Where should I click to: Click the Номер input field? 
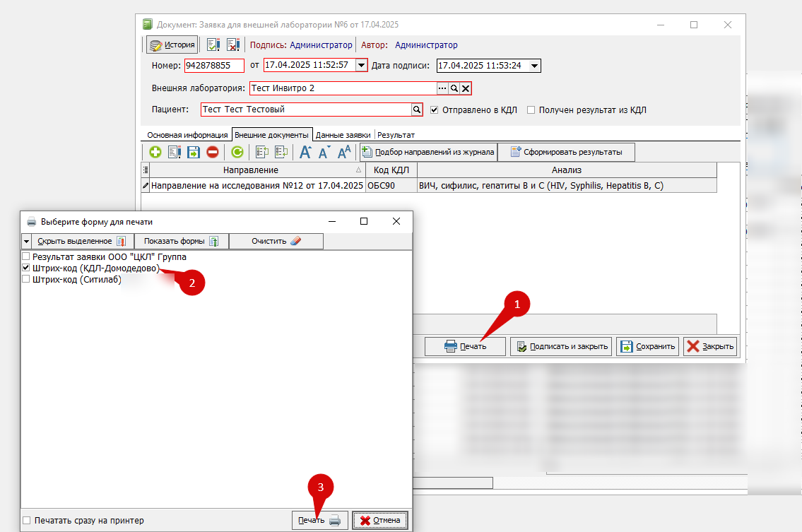point(213,66)
